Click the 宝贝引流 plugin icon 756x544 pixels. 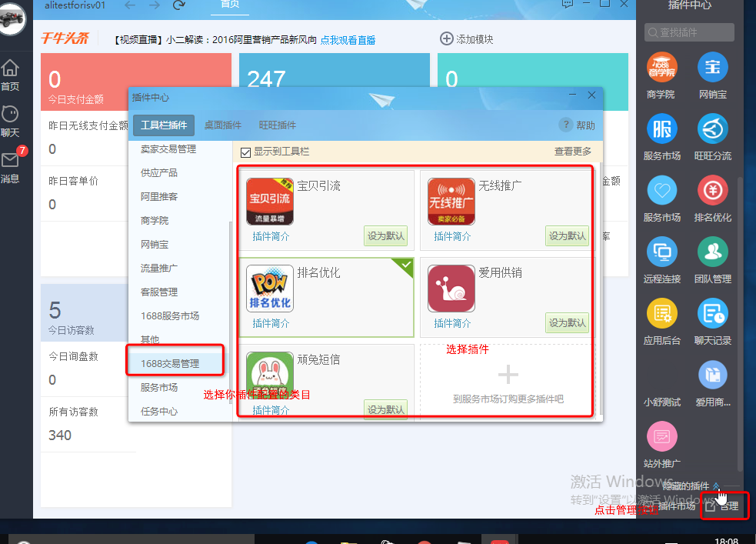coord(269,201)
